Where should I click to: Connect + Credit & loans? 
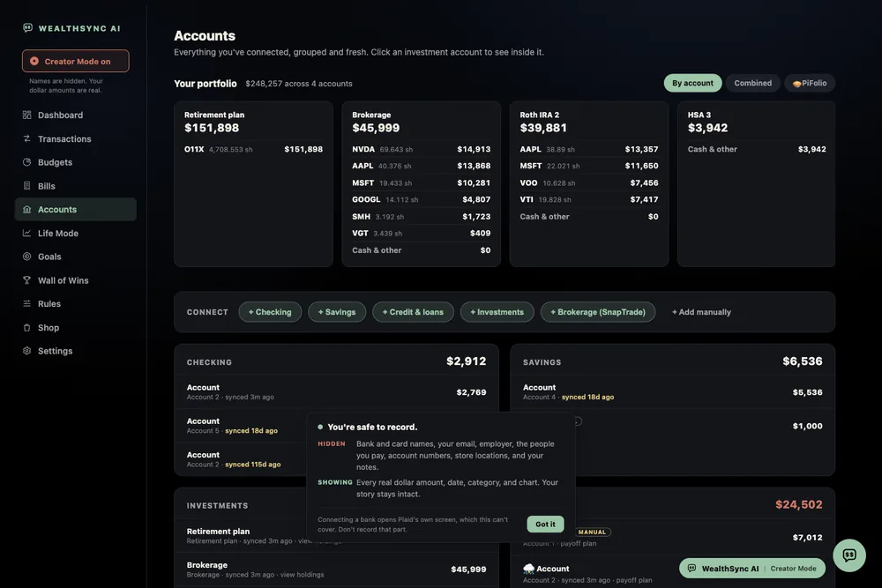[x=413, y=312]
